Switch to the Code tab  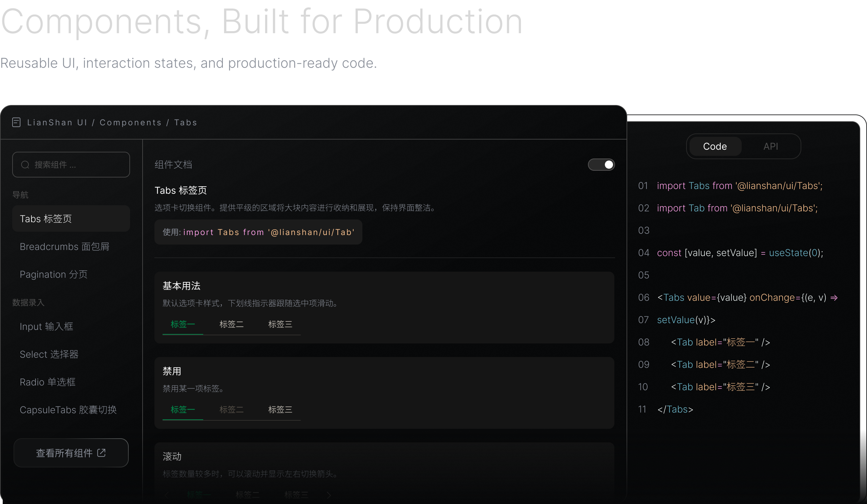(x=715, y=146)
